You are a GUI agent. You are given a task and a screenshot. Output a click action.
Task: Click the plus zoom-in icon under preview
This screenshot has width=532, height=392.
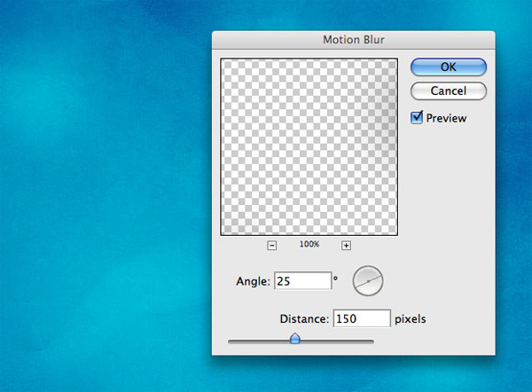click(x=346, y=246)
